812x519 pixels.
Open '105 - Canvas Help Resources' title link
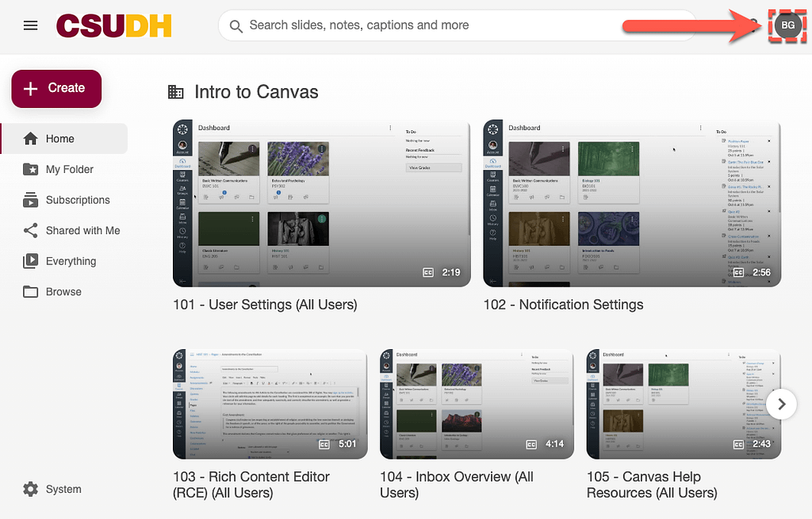[652, 485]
